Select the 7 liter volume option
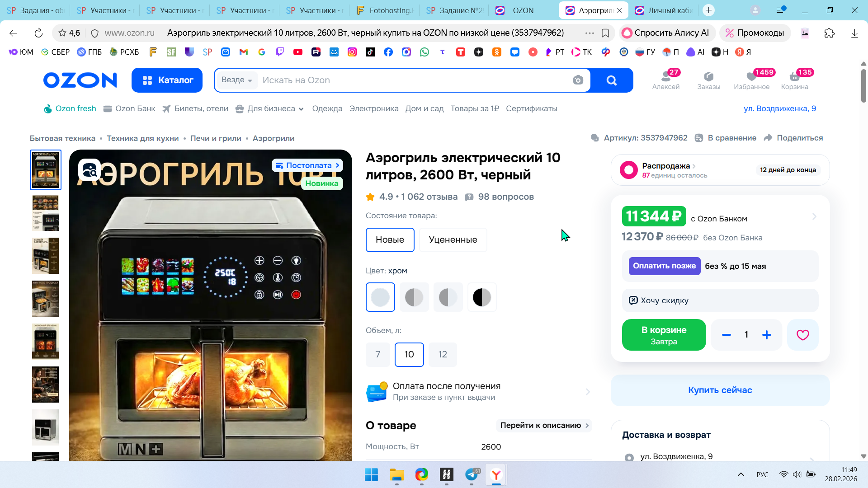The height and width of the screenshot is (488, 868). click(x=378, y=355)
